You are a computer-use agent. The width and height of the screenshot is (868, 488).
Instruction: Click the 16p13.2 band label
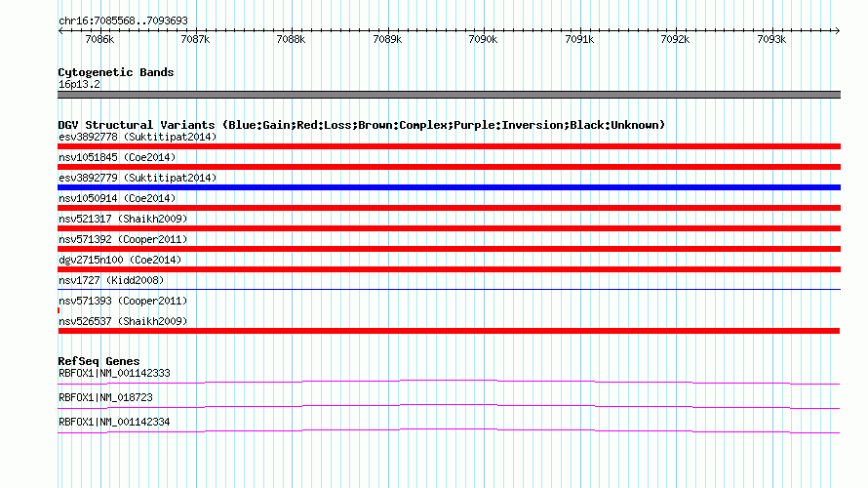pos(79,84)
